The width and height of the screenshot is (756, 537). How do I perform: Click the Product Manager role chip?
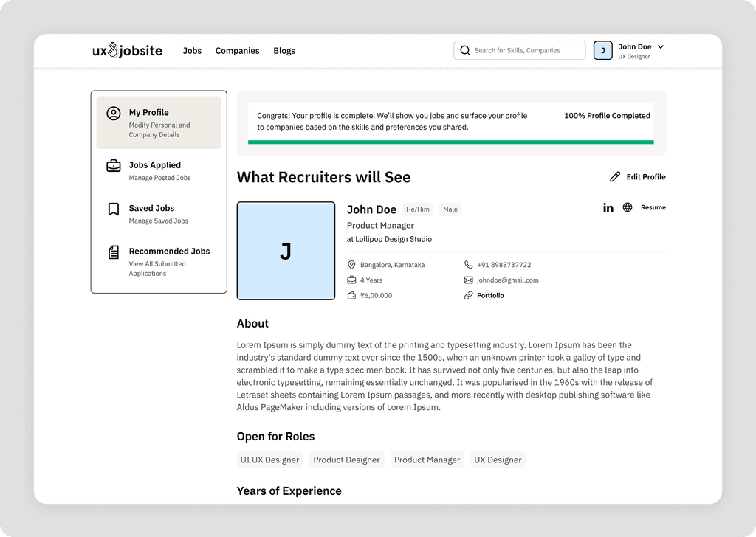427,460
